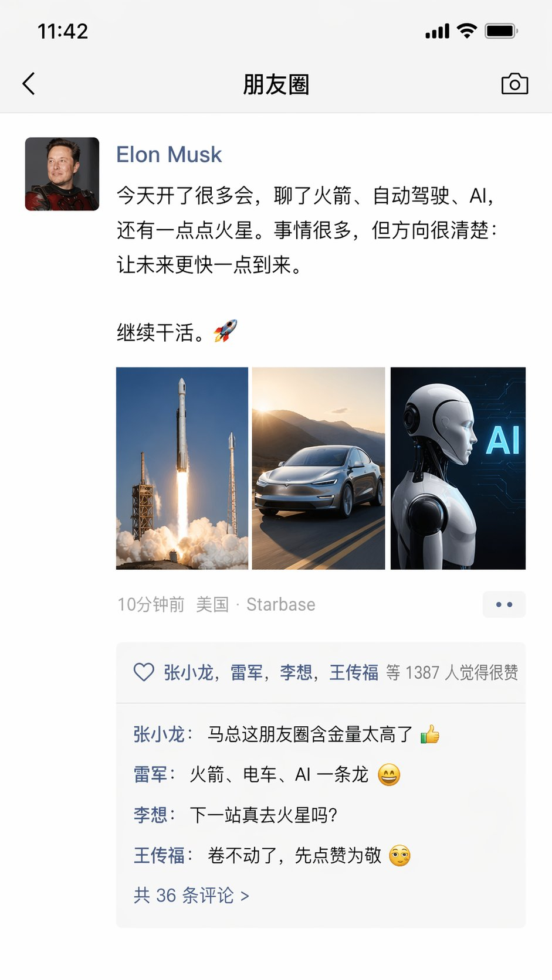Screen dimensions: 552x980
Task: Open 雷军 in the likes list
Action: 246,672
